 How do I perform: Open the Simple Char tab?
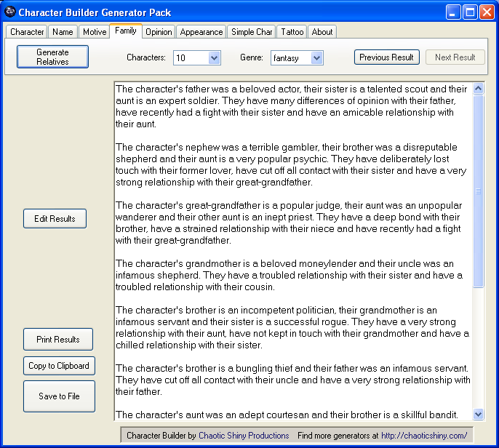[x=252, y=32]
